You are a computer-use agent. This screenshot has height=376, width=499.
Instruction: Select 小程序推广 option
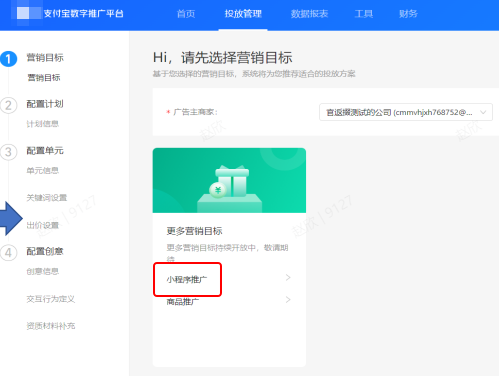point(187,279)
